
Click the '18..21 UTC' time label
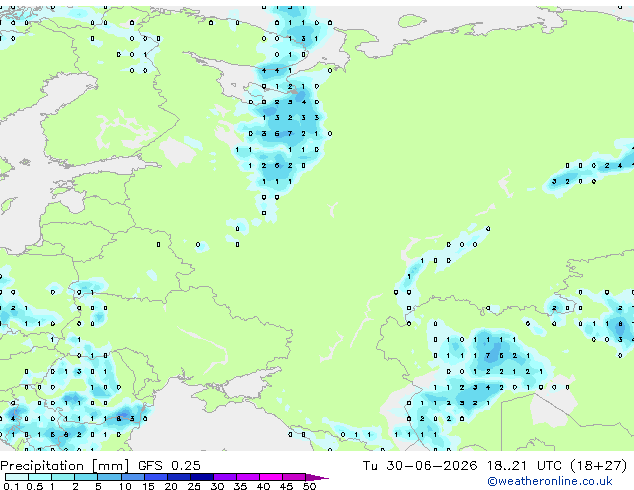[x=524, y=466]
